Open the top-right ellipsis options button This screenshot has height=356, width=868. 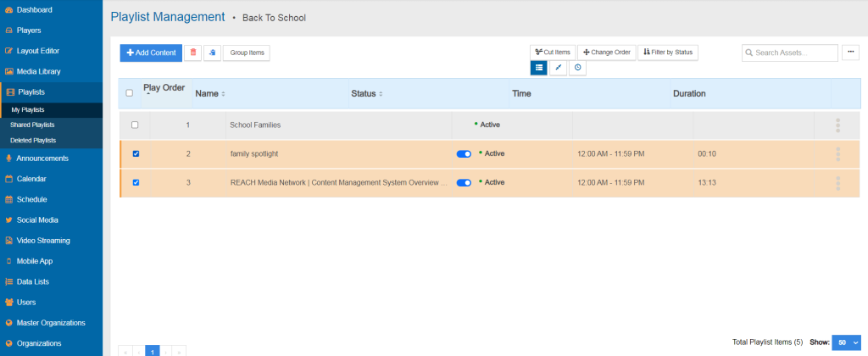(851, 53)
